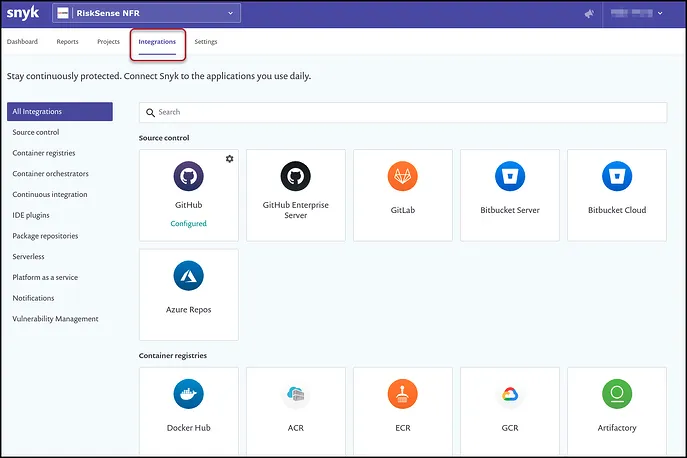Open the Bitbucket Server label

[510, 210]
